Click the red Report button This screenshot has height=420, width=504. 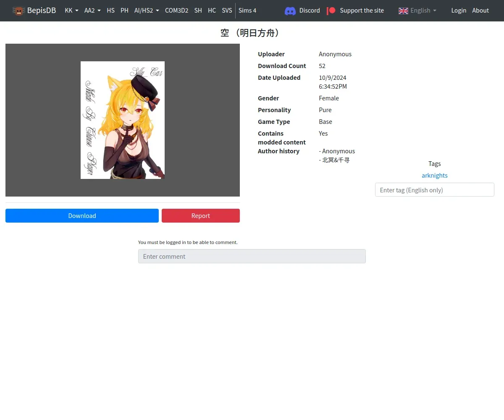point(201,215)
